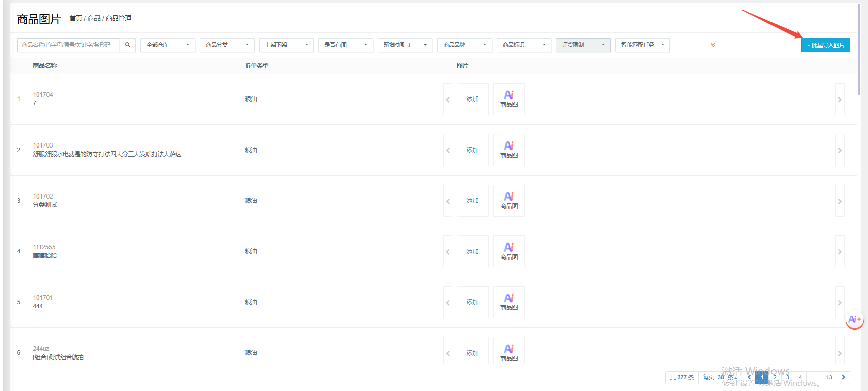Go to page 2 in pagination
This screenshot has height=391, width=868.
pyautogui.click(x=775, y=377)
